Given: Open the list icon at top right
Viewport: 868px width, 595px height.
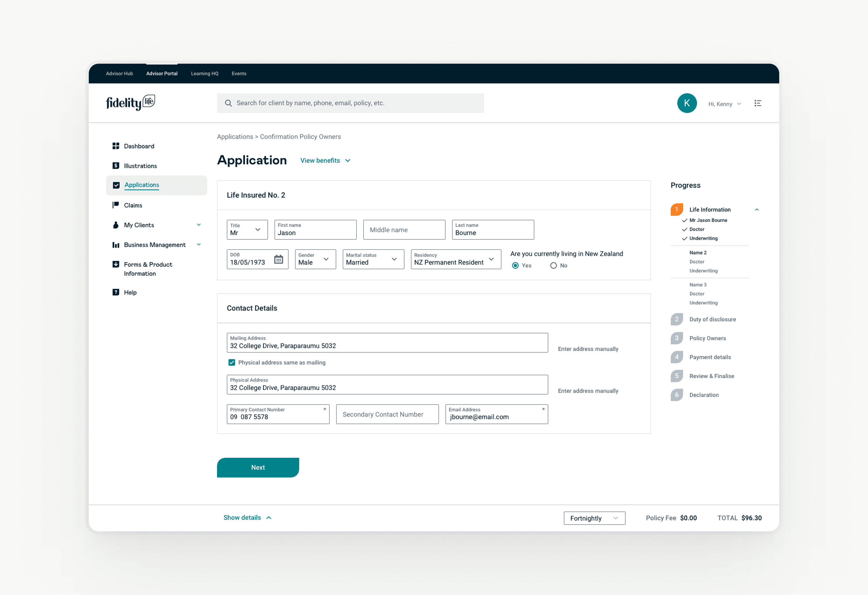Looking at the screenshot, I should [758, 104].
